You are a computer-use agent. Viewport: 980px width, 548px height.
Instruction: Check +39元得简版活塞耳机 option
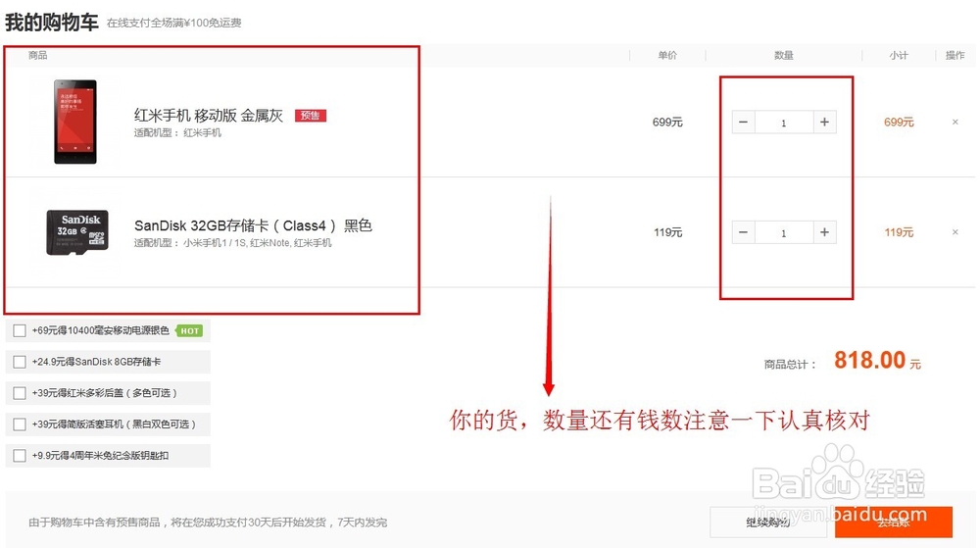20,424
